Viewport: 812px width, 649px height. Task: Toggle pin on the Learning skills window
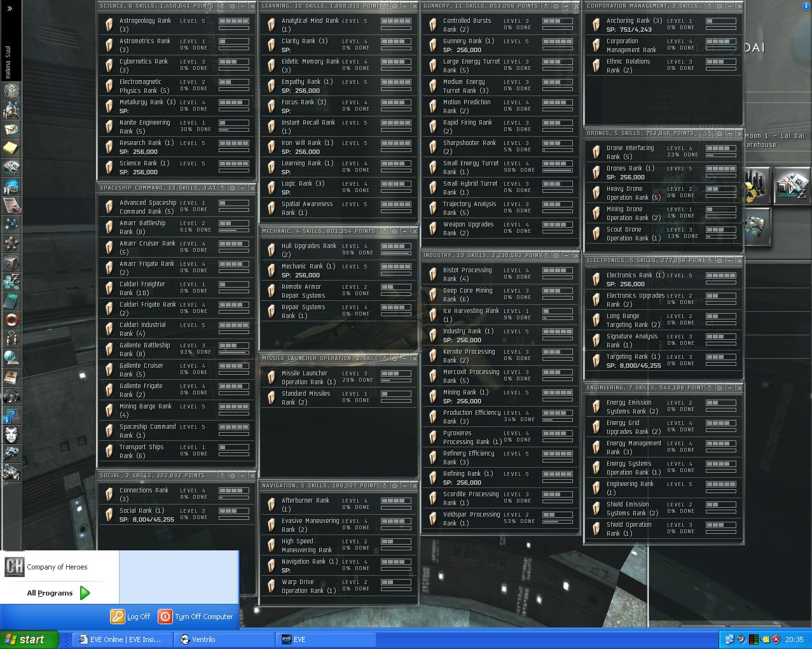click(385, 6)
